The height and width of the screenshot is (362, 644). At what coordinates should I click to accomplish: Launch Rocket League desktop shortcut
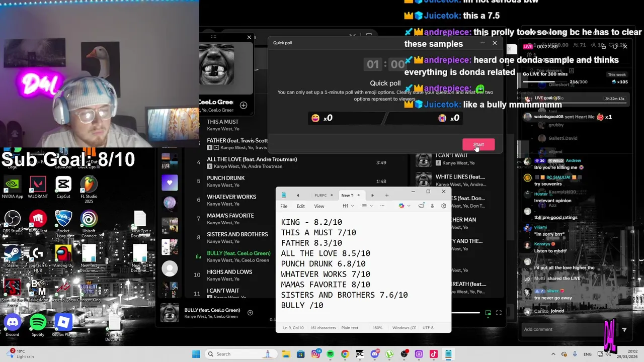[63, 224]
